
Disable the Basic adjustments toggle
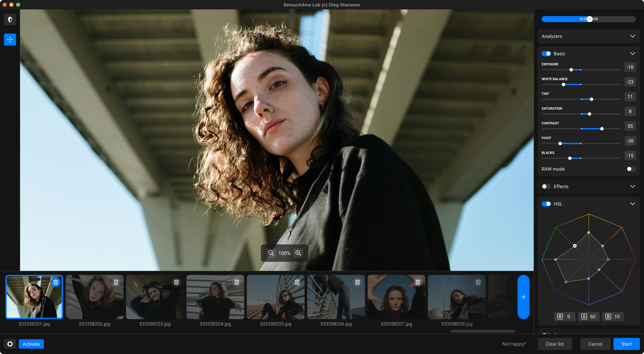coord(546,53)
